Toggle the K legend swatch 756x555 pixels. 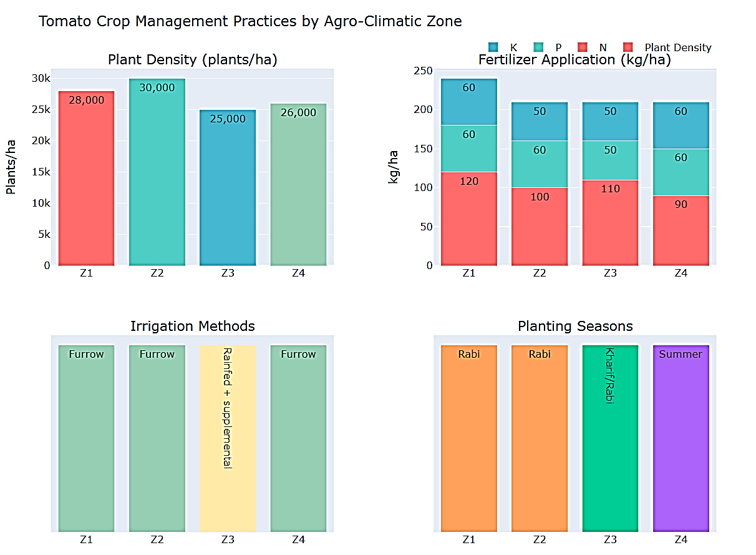click(x=493, y=47)
